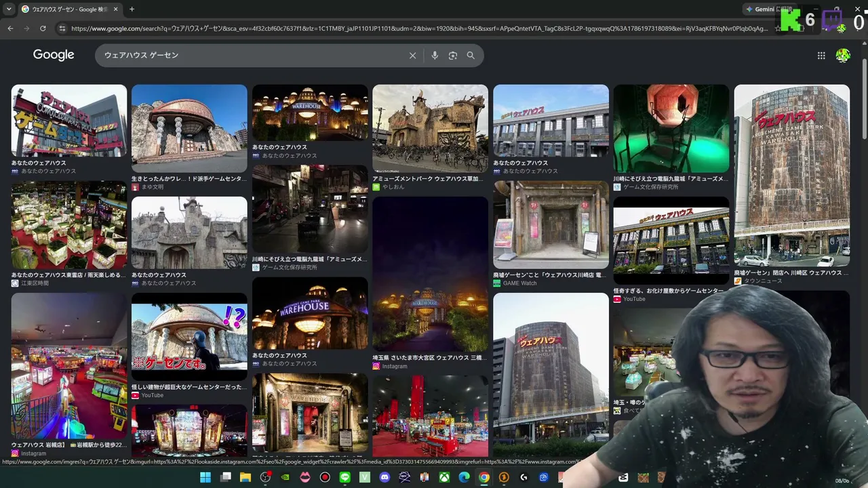868x488 pixels.
Task: Expand the tab search dropdown
Action: click(x=9, y=9)
